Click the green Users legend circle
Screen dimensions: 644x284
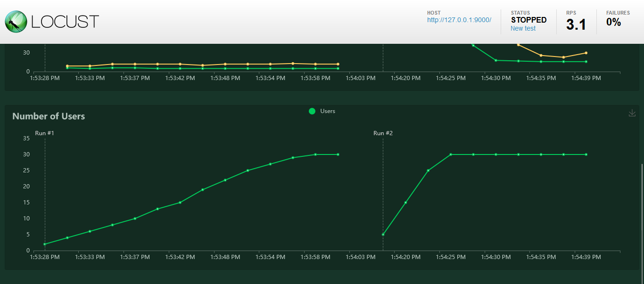click(312, 111)
